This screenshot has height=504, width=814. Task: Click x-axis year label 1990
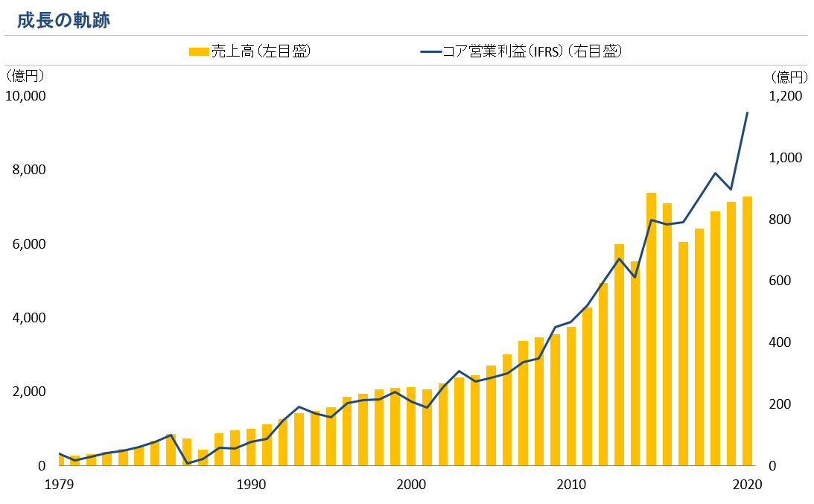(x=251, y=485)
